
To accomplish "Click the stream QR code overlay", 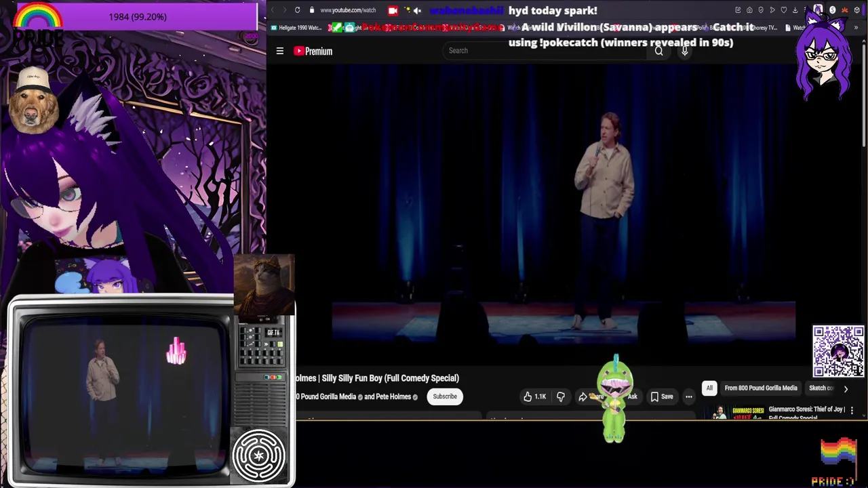I will click(x=839, y=351).
